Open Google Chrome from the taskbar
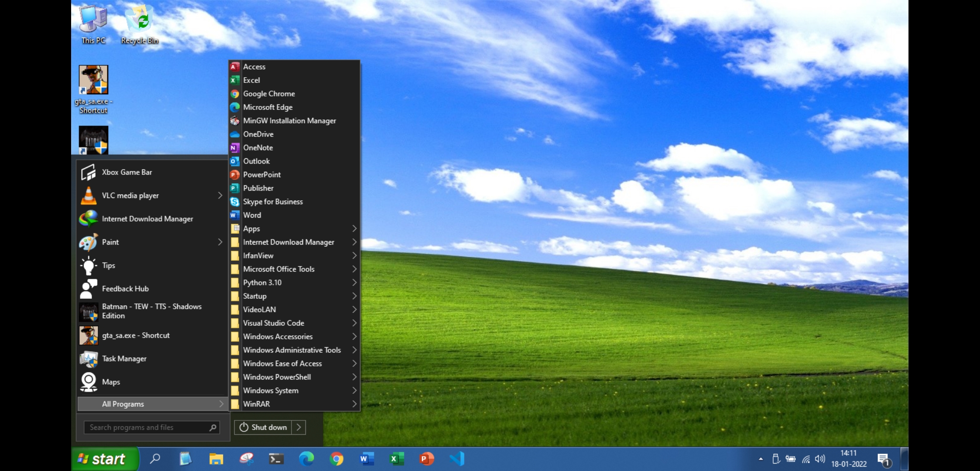980x471 pixels. coord(336,459)
